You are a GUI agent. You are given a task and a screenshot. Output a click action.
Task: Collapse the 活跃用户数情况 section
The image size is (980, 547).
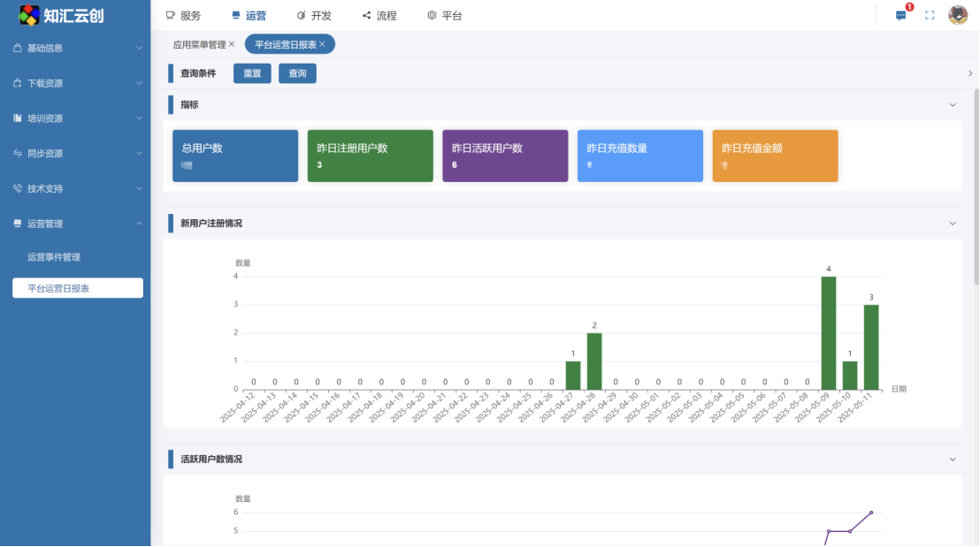[x=953, y=460]
